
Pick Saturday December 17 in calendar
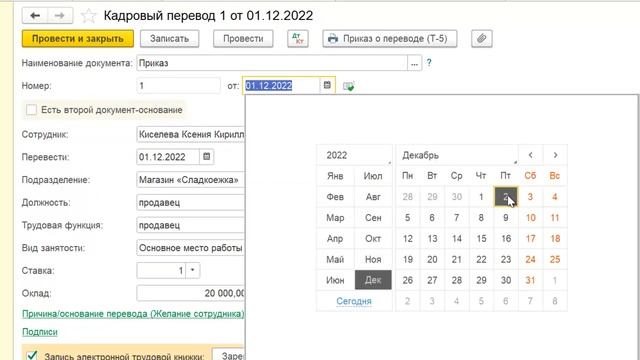530,238
